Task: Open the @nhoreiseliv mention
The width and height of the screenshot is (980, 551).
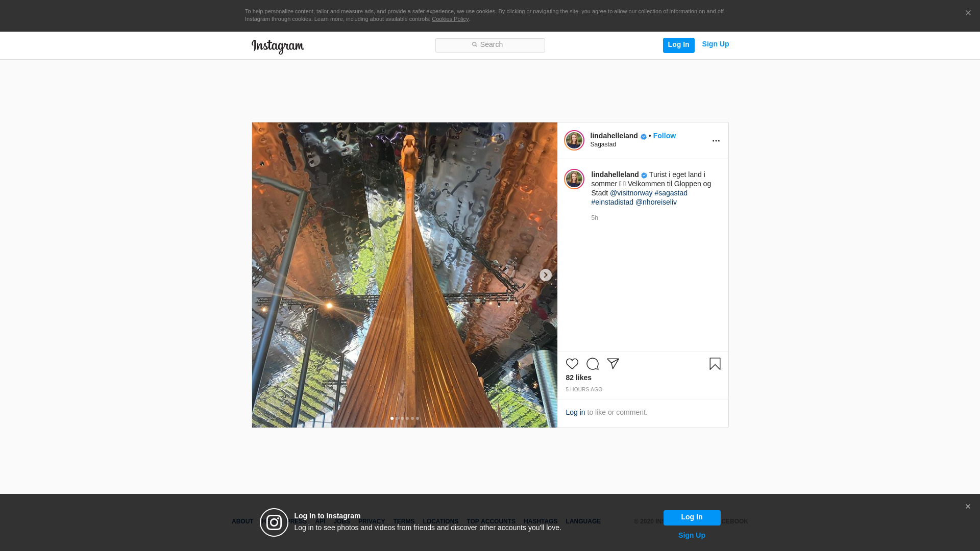Action: click(x=656, y=202)
